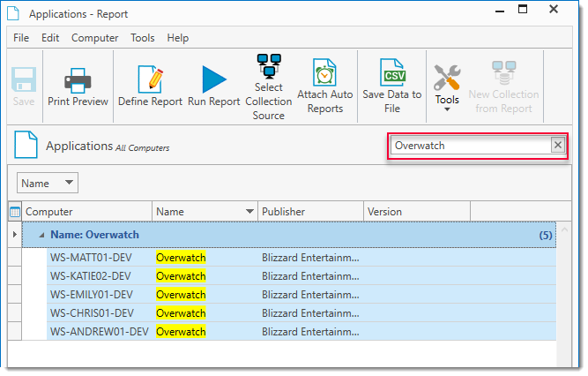Open the Help menu
Viewport: 588px width, 376px height.
point(178,38)
